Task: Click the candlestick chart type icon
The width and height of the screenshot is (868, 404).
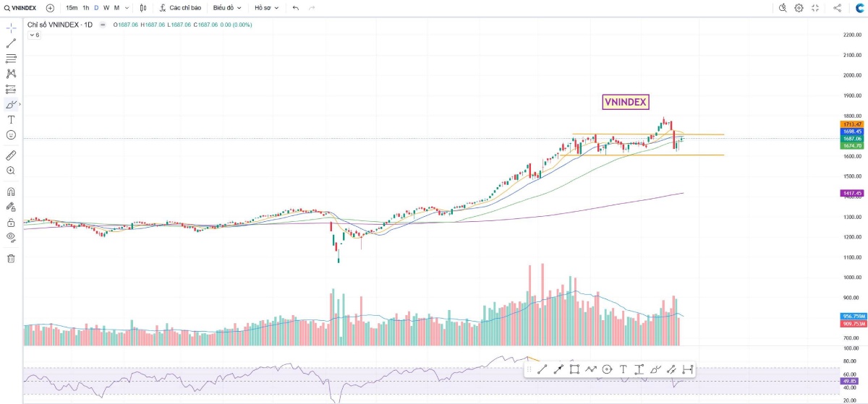Action: tap(143, 8)
